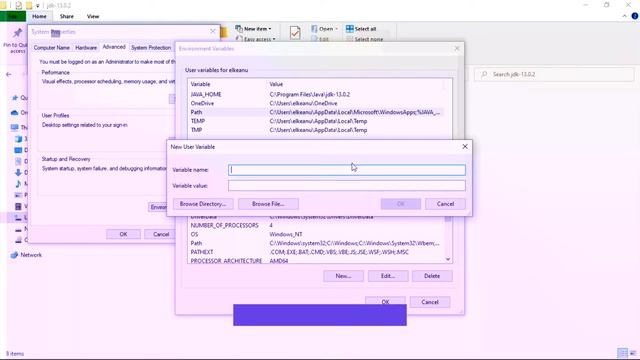
Task: Click Delete under system variables
Action: click(432, 276)
